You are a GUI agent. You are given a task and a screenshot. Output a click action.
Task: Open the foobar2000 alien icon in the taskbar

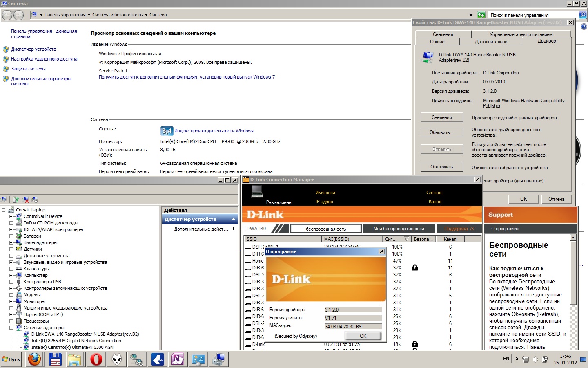tap(117, 359)
